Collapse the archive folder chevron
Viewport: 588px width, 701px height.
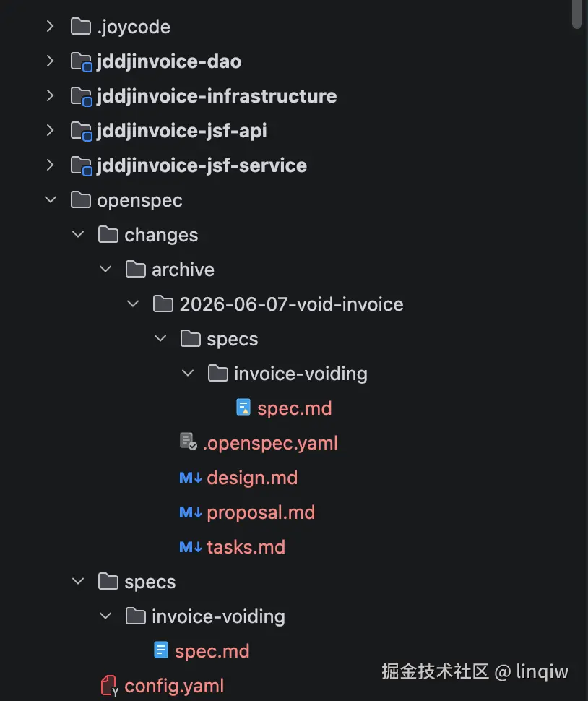click(105, 269)
